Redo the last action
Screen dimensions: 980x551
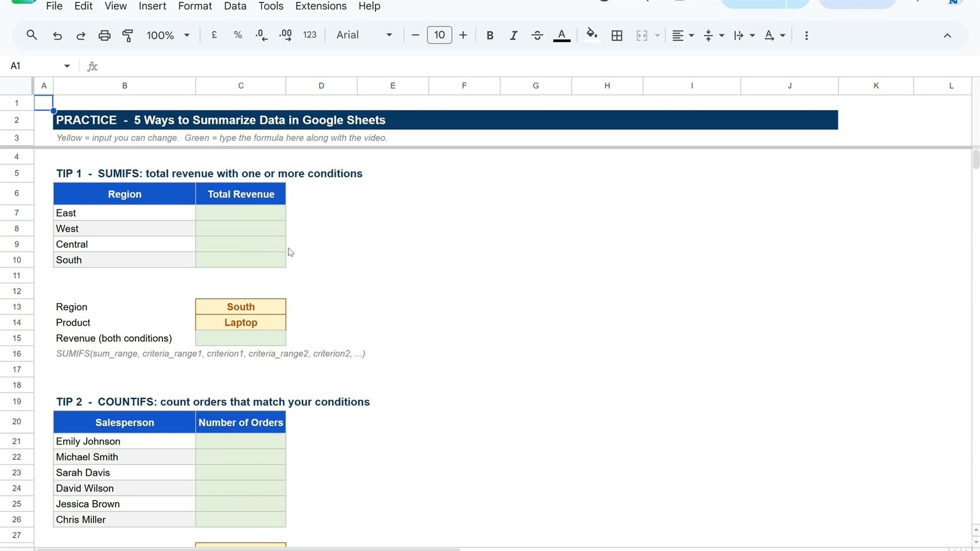(81, 36)
